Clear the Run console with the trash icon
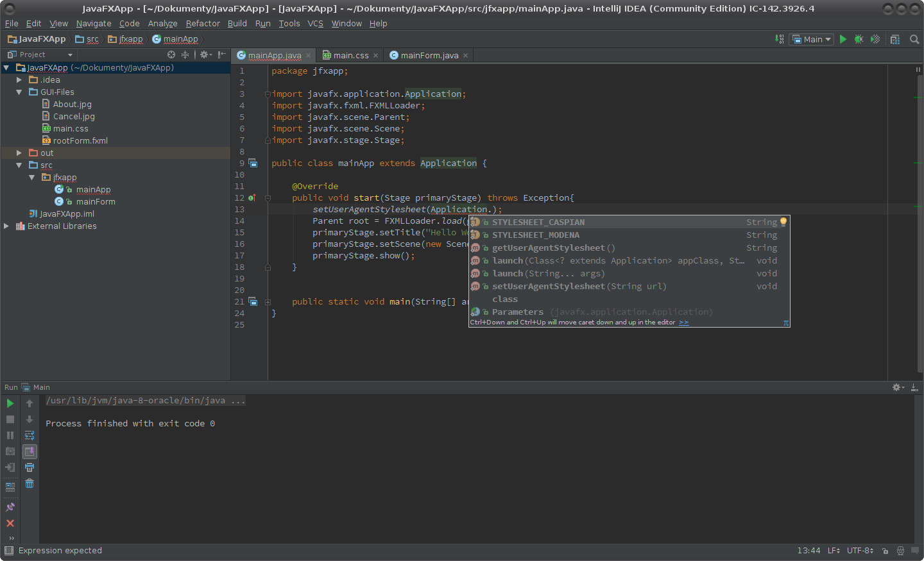Viewport: 924px width, 561px height. 30,483
